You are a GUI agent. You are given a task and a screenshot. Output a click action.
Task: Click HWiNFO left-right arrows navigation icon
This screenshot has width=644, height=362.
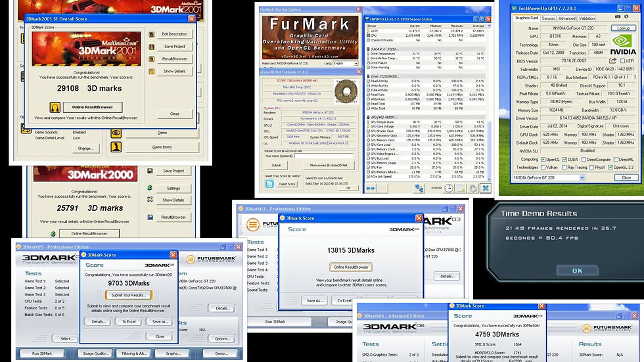coord(370,189)
